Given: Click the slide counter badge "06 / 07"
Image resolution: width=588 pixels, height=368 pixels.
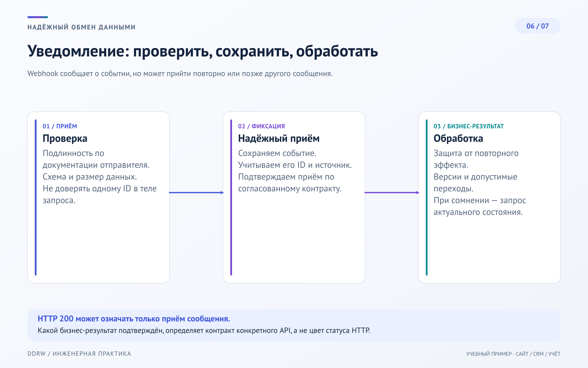Looking at the screenshot, I should click(538, 26).
